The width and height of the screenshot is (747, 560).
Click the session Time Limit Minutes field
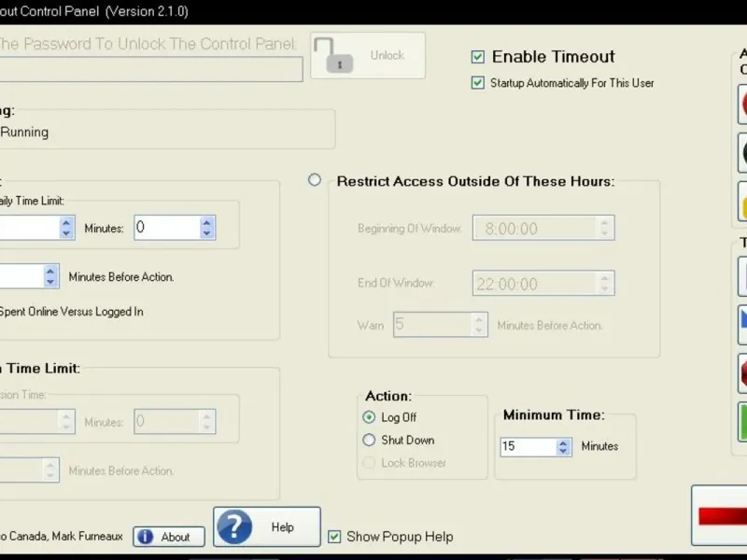(x=168, y=422)
